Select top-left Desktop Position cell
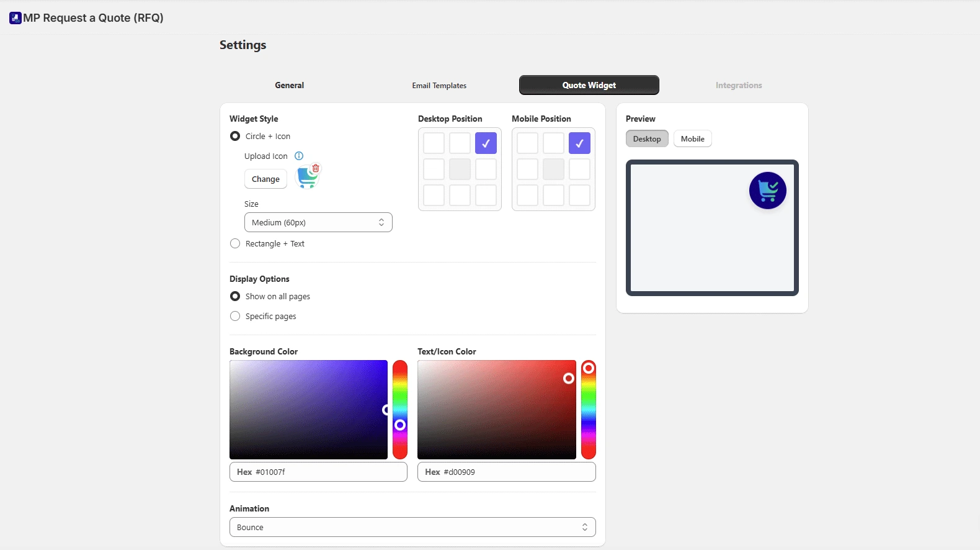 [434, 143]
